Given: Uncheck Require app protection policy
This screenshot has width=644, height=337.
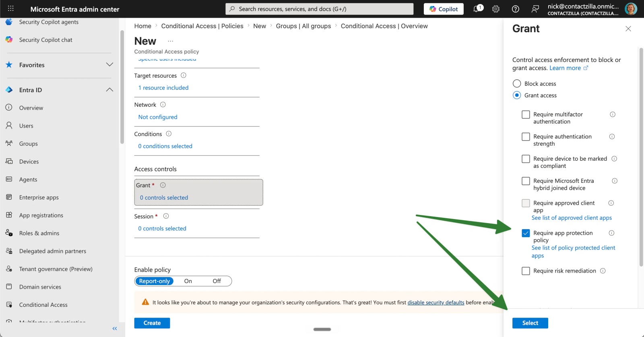Looking at the screenshot, I should pos(526,233).
